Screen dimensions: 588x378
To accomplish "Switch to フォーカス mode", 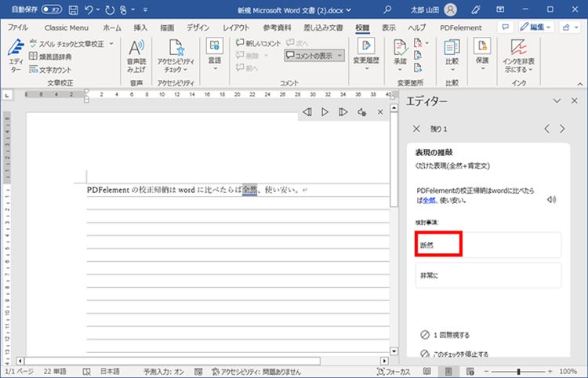I will click(393, 372).
